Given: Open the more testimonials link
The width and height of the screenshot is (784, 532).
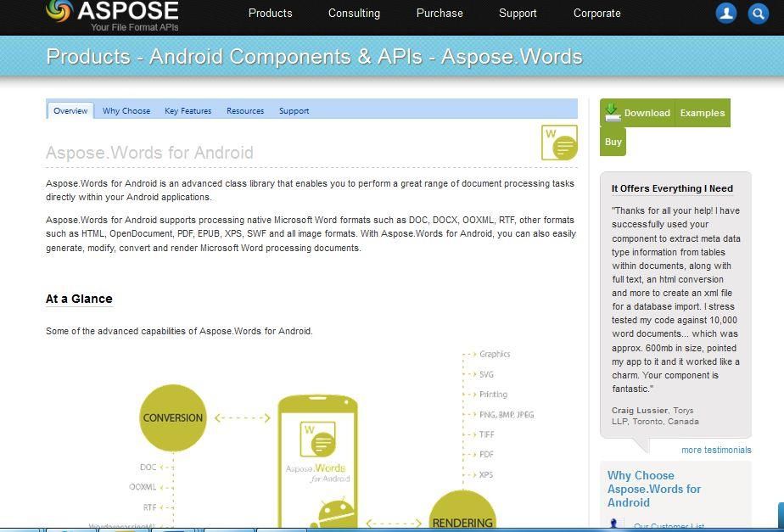Looking at the screenshot, I should [716, 450].
